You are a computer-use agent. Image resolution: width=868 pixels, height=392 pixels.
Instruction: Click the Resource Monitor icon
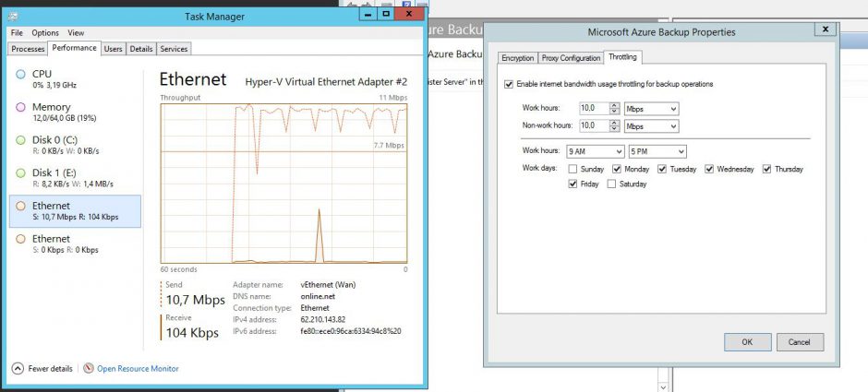coord(89,368)
